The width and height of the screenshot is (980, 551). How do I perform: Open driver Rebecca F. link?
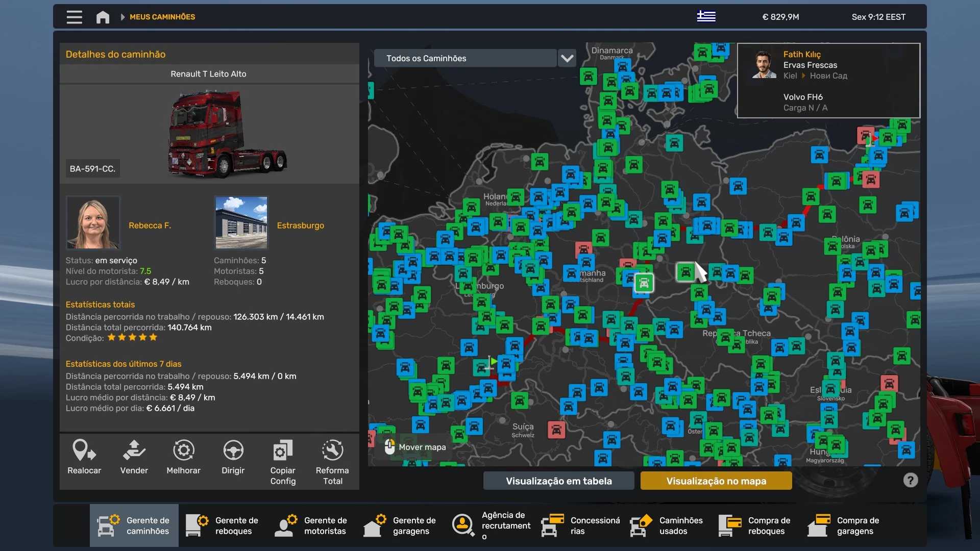coord(150,226)
